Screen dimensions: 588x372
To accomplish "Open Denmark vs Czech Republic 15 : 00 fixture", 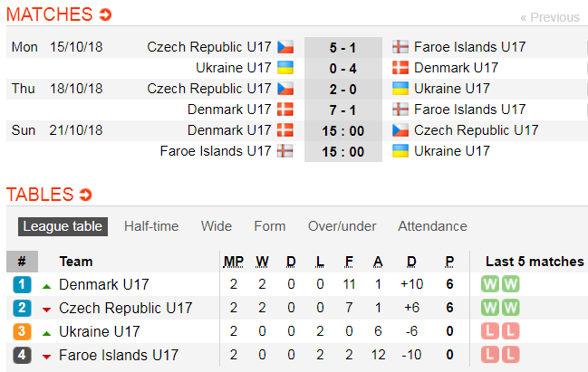I will 342,130.
